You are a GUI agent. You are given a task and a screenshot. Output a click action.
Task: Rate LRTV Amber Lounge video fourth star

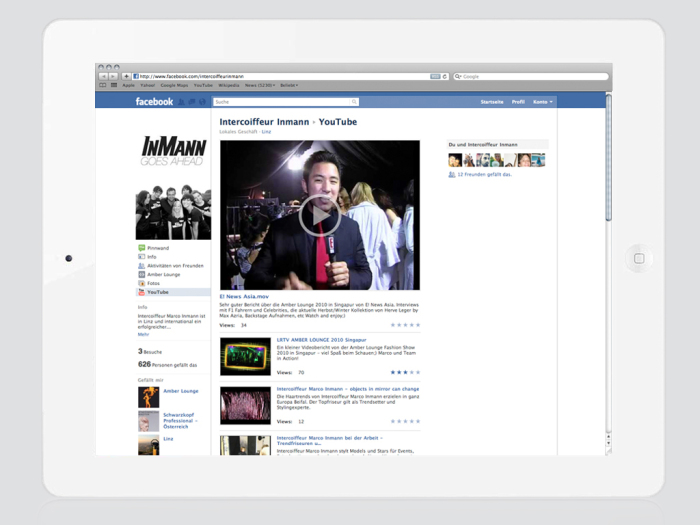(412, 372)
